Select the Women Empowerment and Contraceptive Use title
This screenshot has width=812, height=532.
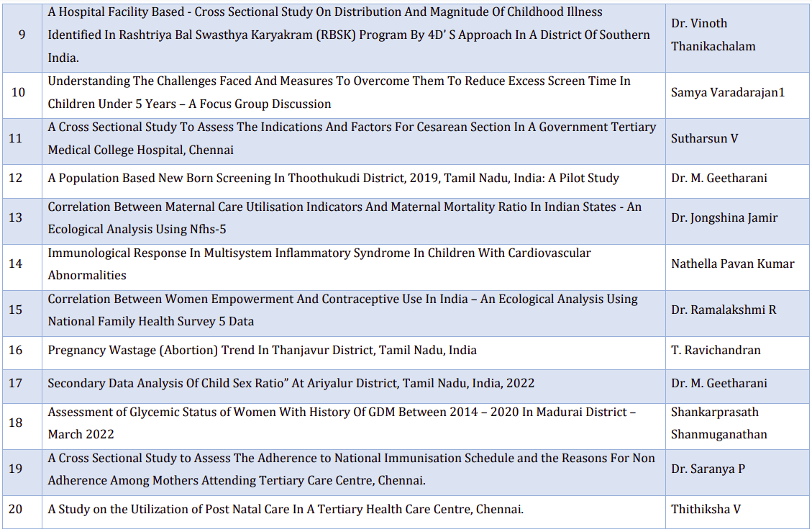pos(342,310)
